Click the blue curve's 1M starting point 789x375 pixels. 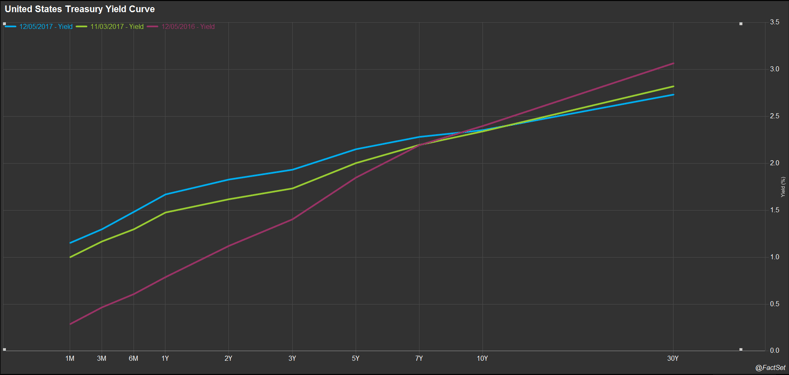(70, 243)
